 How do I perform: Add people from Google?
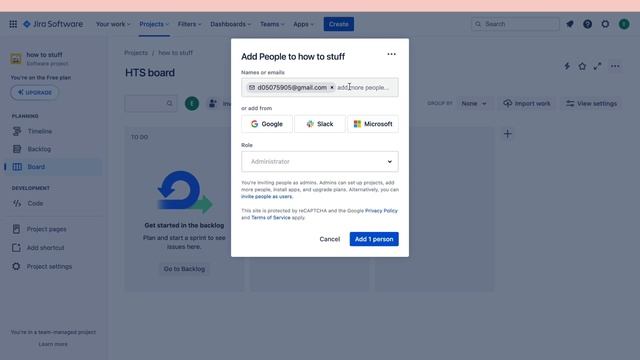(x=267, y=124)
